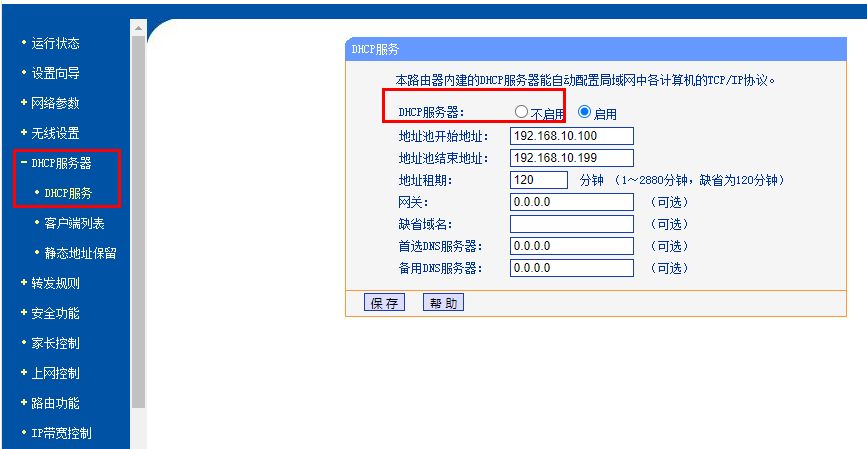Open IP带宽控制 menu item
867x449 pixels.
pyautogui.click(x=61, y=433)
